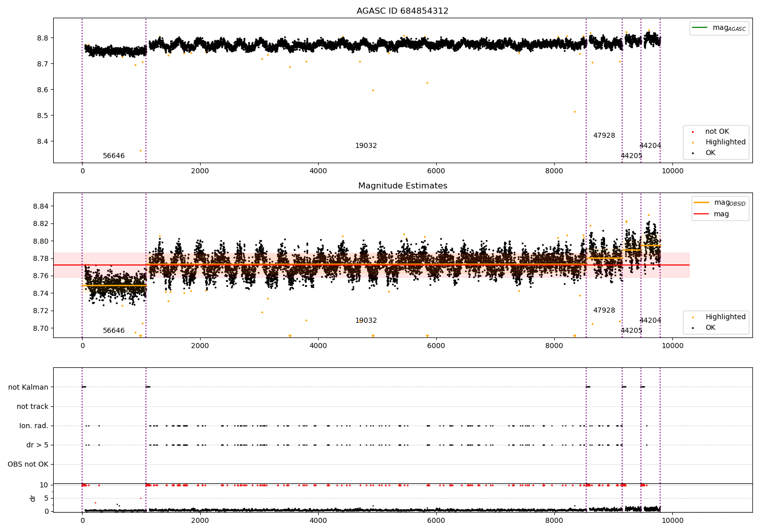Click the green mag AGASC legend line
The image size is (760, 532).
[700, 27]
